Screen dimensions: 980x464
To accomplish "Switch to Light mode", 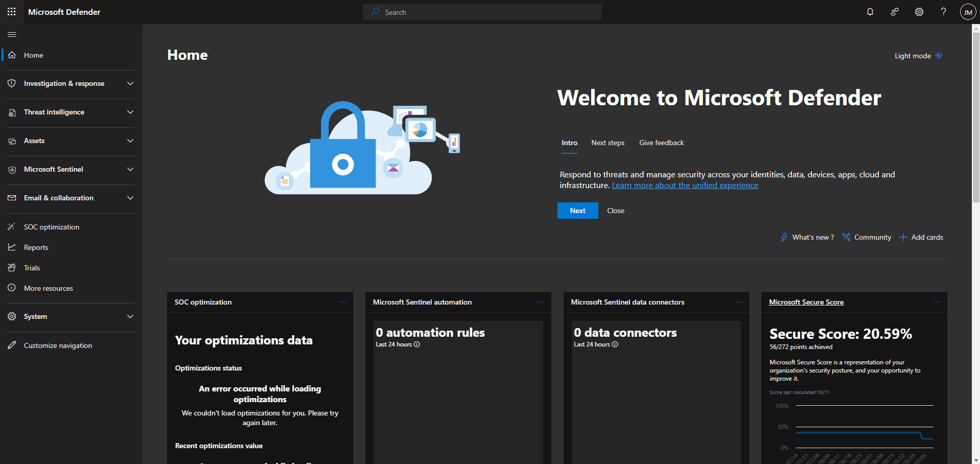I will pyautogui.click(x=918, y=56).
